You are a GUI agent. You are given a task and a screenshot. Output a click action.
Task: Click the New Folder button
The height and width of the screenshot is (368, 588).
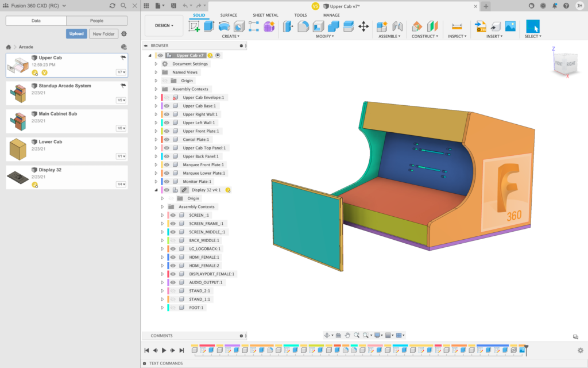click(x=103, y=34)
